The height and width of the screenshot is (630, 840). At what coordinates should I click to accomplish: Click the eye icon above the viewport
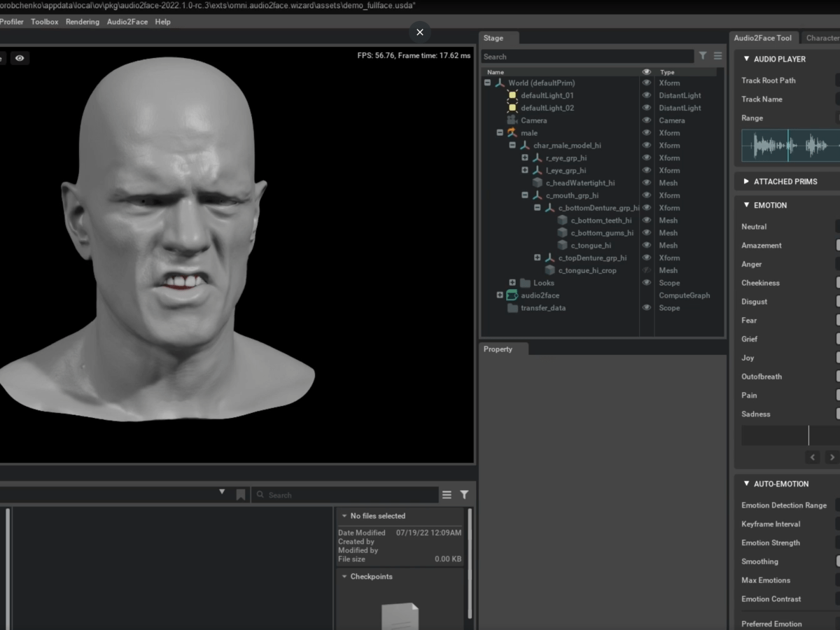20,57
